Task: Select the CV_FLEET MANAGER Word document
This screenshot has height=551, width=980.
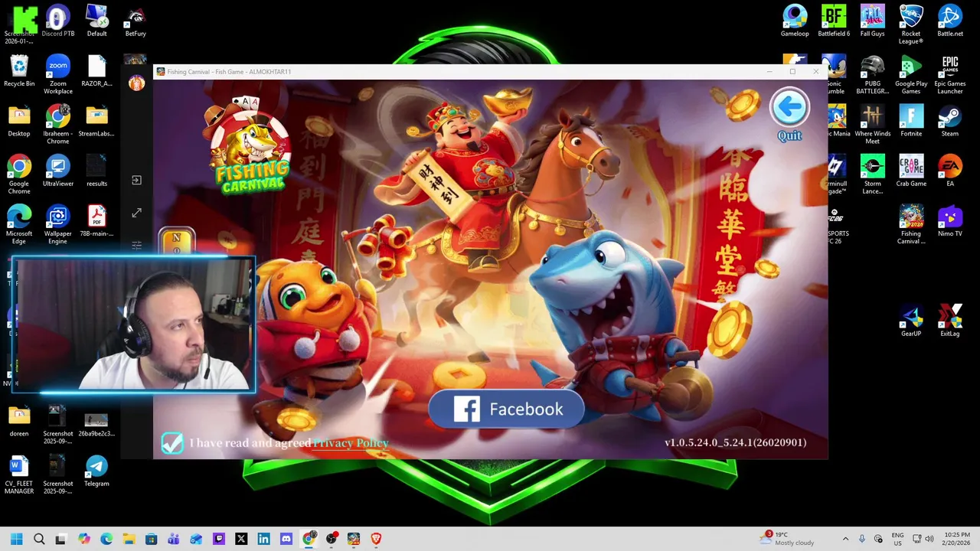Action: click(x=19, y=474)
